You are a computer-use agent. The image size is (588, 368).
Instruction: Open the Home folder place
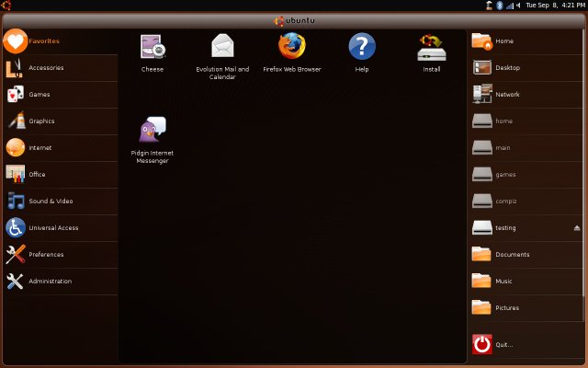point(526,41)
